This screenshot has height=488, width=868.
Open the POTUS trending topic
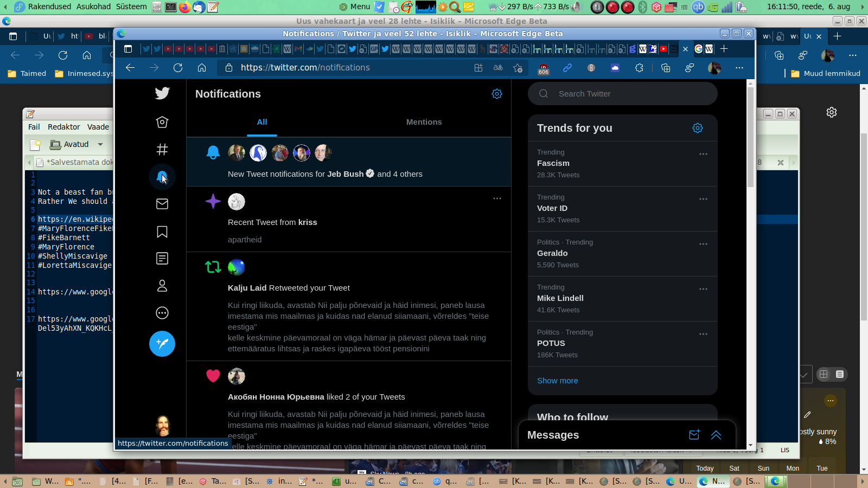pos(623,344)
